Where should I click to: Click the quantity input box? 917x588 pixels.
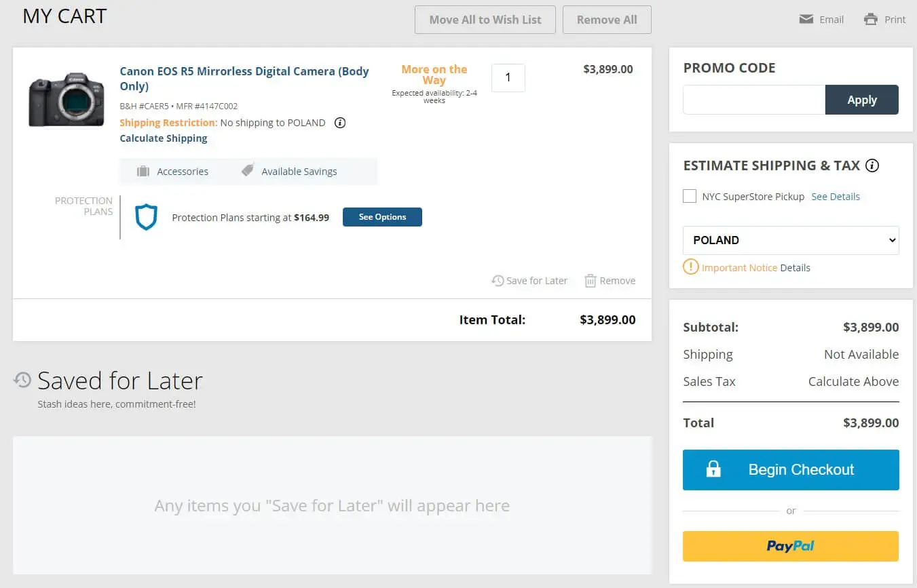pyautogui.click(x=508, y=78)
